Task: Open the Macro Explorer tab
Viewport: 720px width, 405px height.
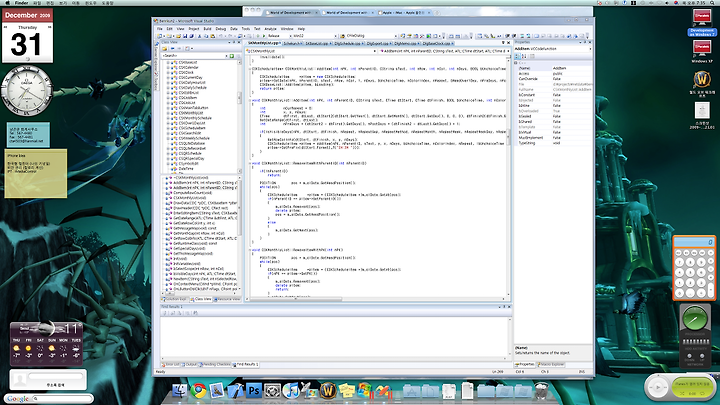Action: click(x=551, y=365)
